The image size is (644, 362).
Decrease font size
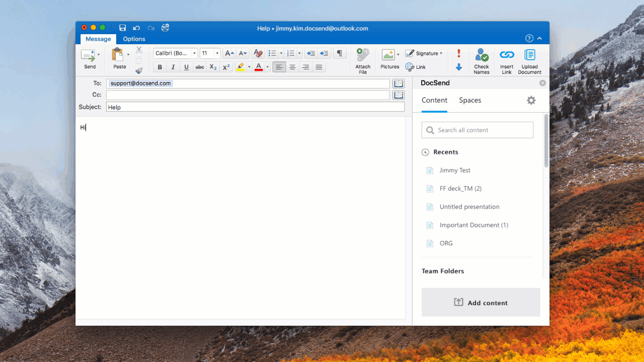(x=243, y=53)
